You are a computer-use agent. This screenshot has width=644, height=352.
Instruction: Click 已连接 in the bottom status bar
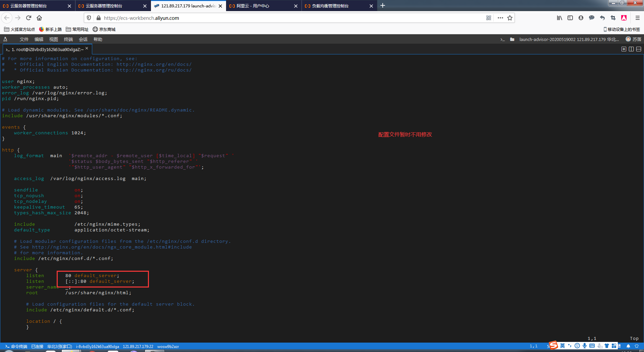(37, 346)
